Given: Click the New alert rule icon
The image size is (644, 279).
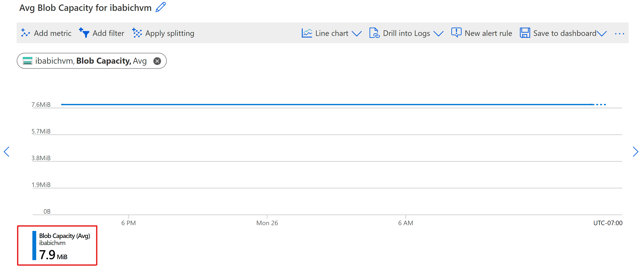Looking at the screenshot, I should click(456, 33).
